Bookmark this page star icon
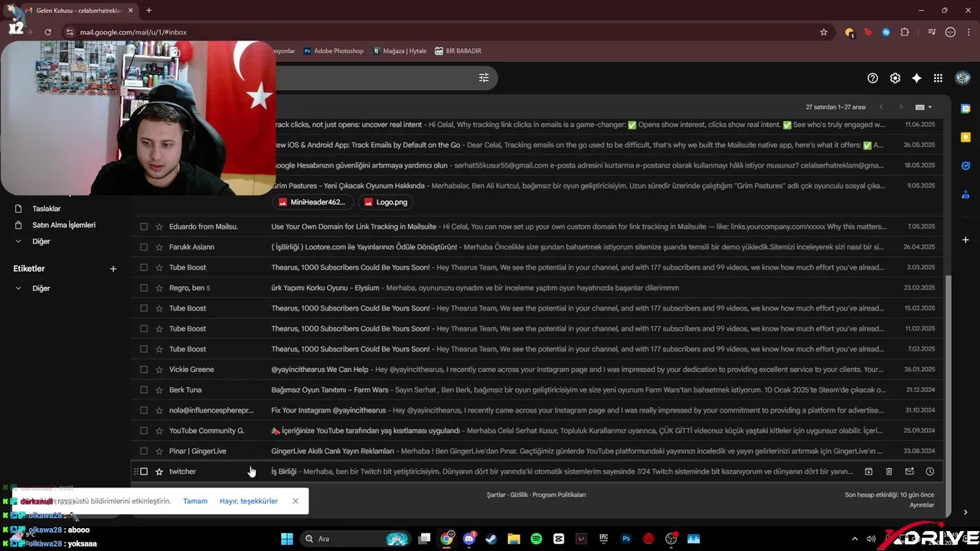Screen dimensions: 980x551 coord(824,32)
